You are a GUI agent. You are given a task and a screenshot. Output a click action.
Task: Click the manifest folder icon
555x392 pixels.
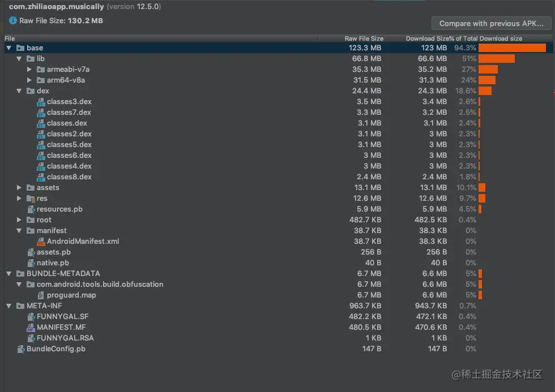tap(31, 230)
